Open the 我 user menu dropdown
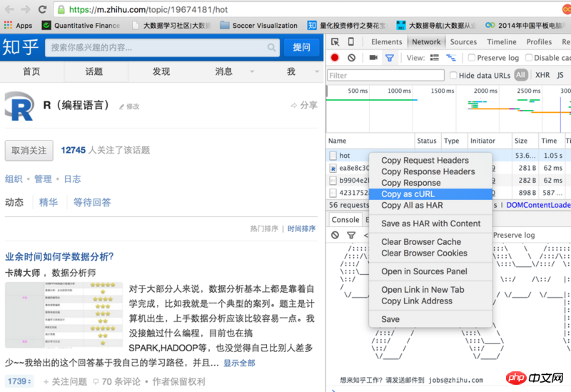Image resolution: width=571 pixels, height=392 pixels. (x=296, y=71)
